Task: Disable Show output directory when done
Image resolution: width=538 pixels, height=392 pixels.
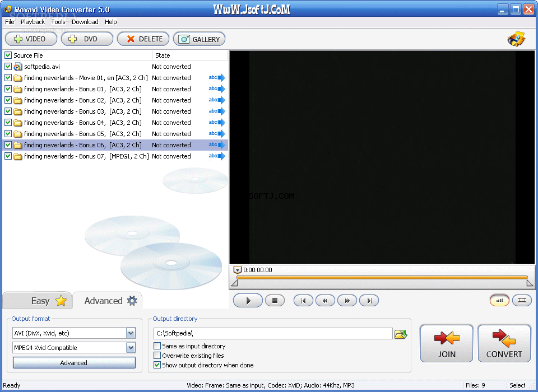Action: (157, 365)
